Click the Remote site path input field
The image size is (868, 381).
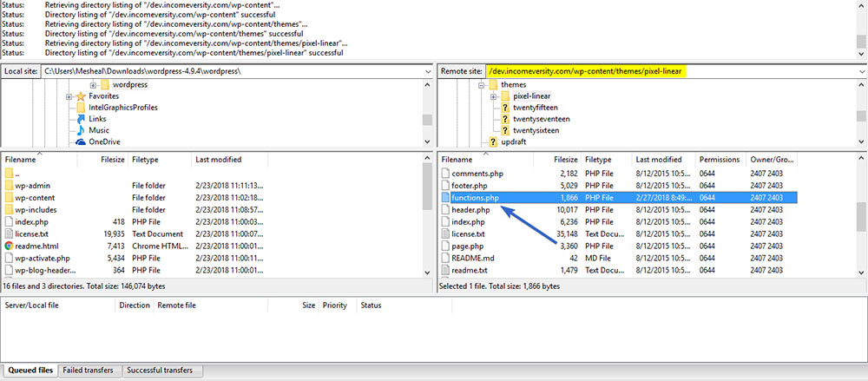pyautogui.click(x=668, y=70)
